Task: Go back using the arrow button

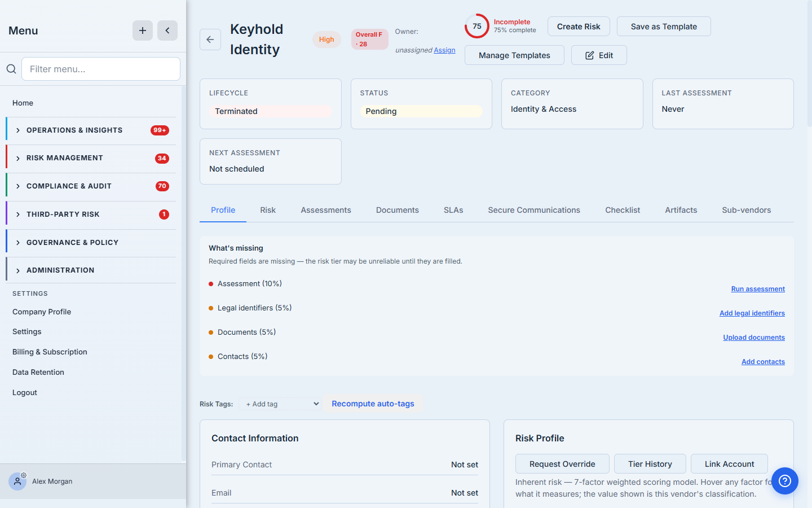Action: (x=210, y=40)
